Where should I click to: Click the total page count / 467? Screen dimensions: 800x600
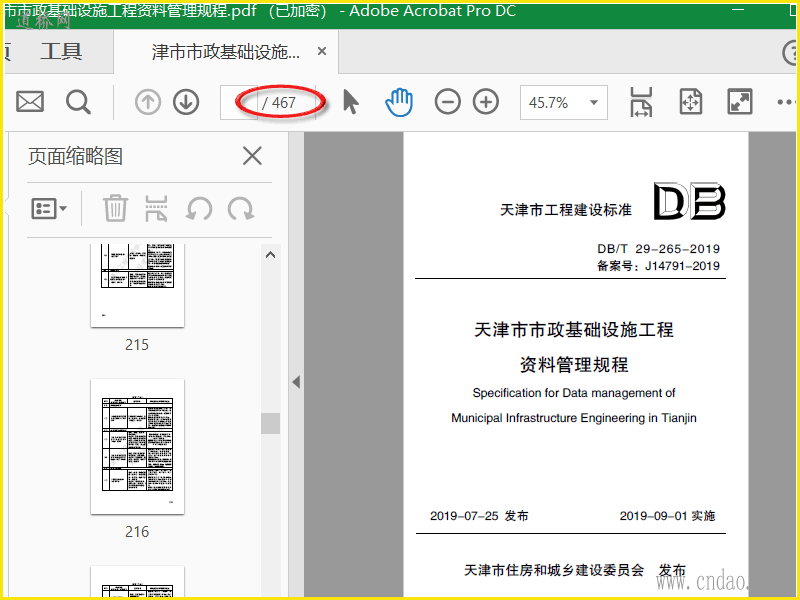[279, 103]
